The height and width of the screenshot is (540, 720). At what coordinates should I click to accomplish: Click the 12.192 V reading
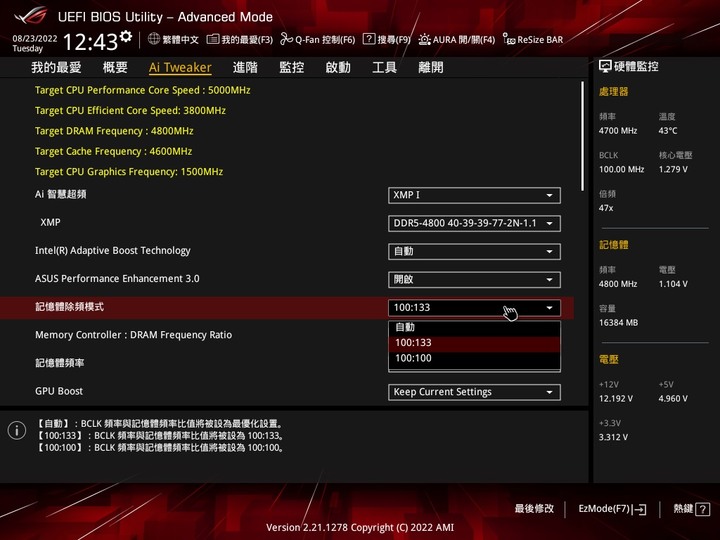click(616, 399)
